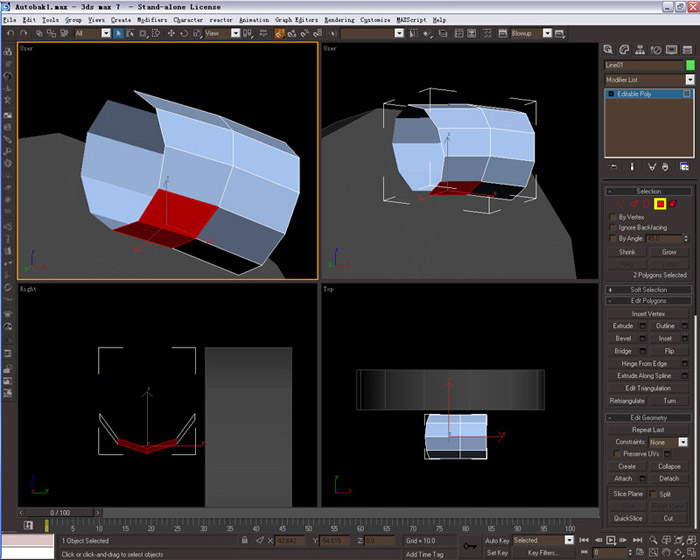Open Bridge settings box button
The height and width of the screenshot is (560, 700).
tap(643, 351)
